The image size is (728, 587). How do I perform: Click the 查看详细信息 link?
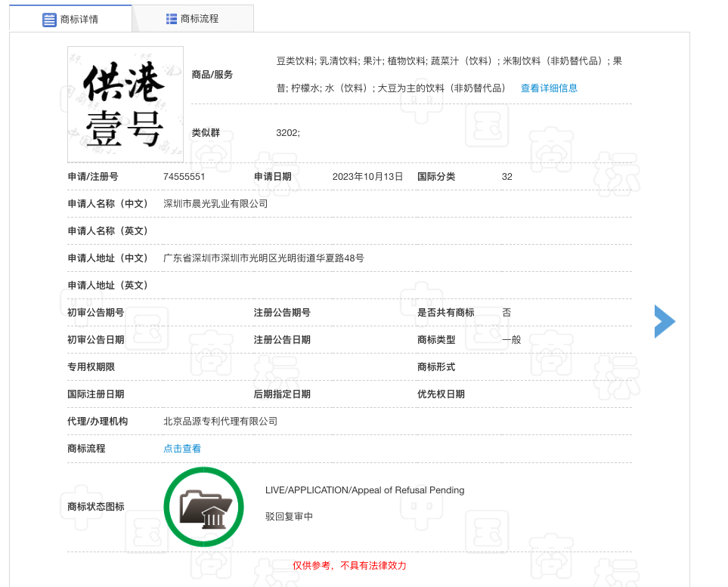pyautogui.click(x=549, y=88)
